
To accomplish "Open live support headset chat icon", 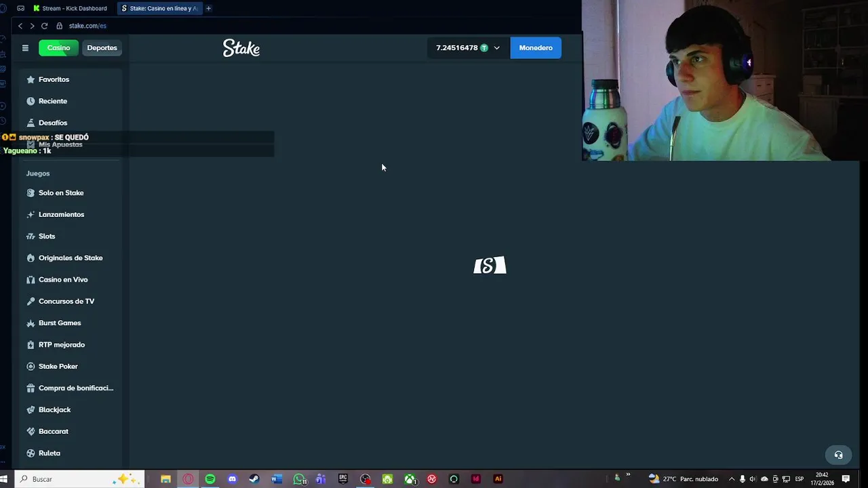I will click(x=838, y=455).
